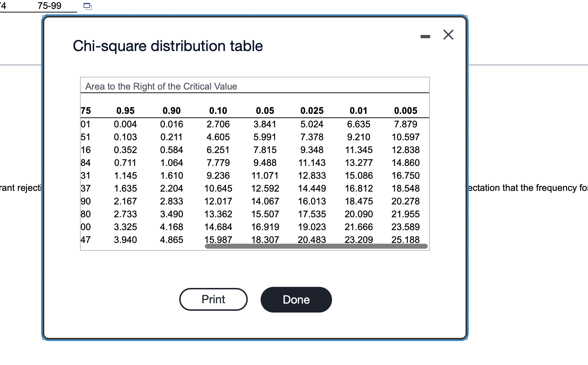This screenshot has height=365, width=588.
Task: Click the value 0.016
Action: [x=172, y=124]
